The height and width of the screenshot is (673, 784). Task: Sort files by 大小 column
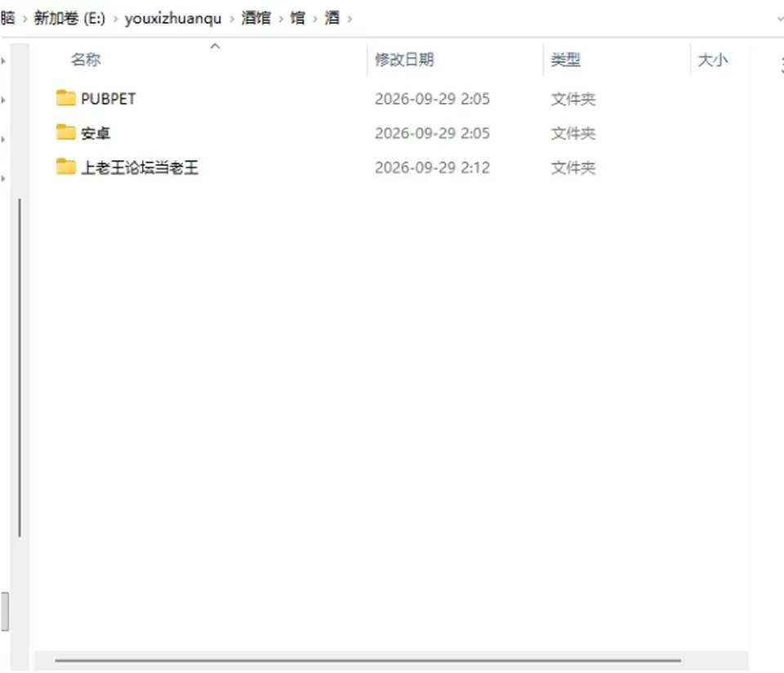click(712, 60)
